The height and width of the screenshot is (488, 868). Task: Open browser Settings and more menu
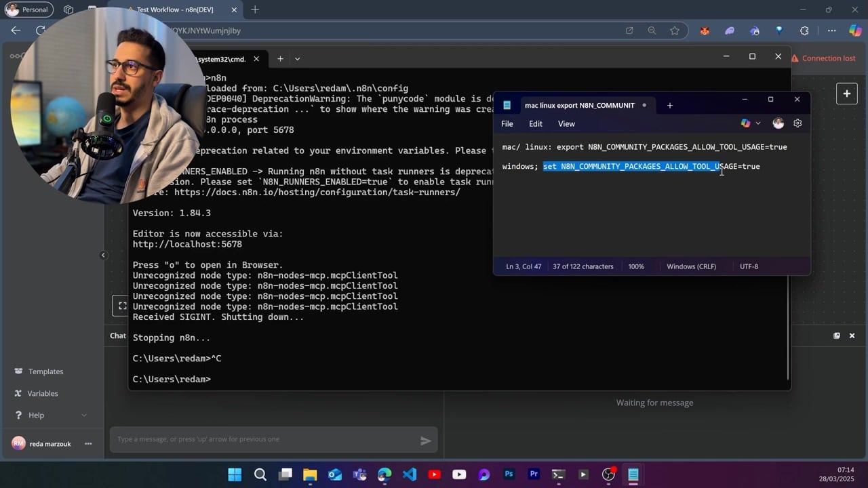pos(831,30)
